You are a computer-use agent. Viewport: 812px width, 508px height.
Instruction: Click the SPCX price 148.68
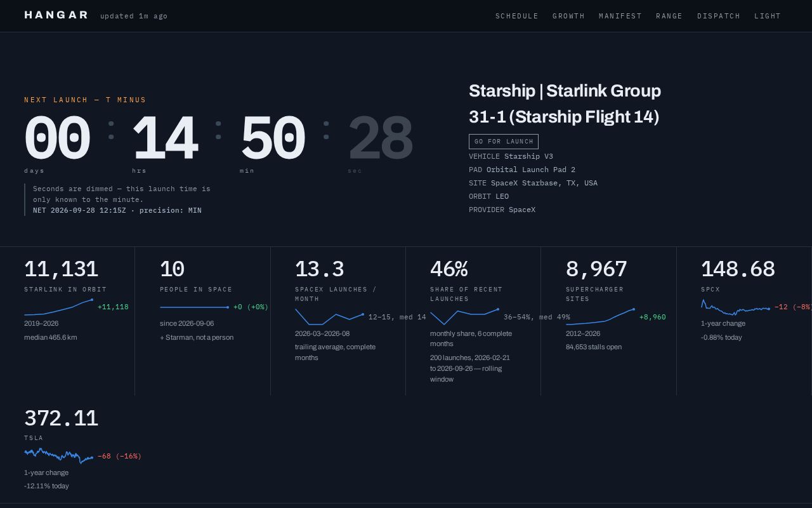click(738, 269)
